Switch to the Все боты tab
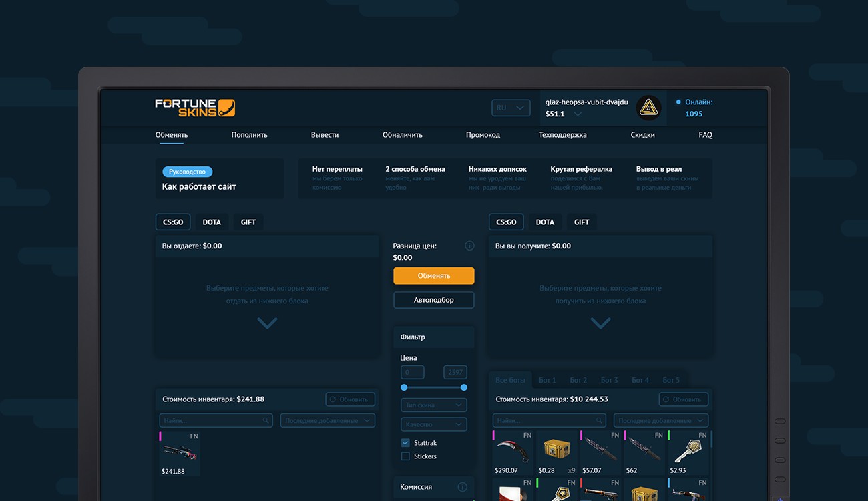868x501 pixels. (510, 380)
